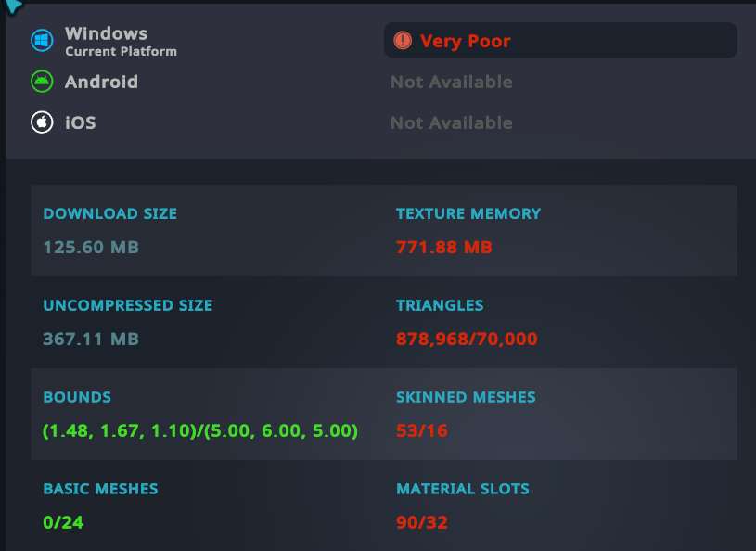Screen dimensions: 756x551
Task: Click the Bounds heading
Action: [x=77, y=397]
